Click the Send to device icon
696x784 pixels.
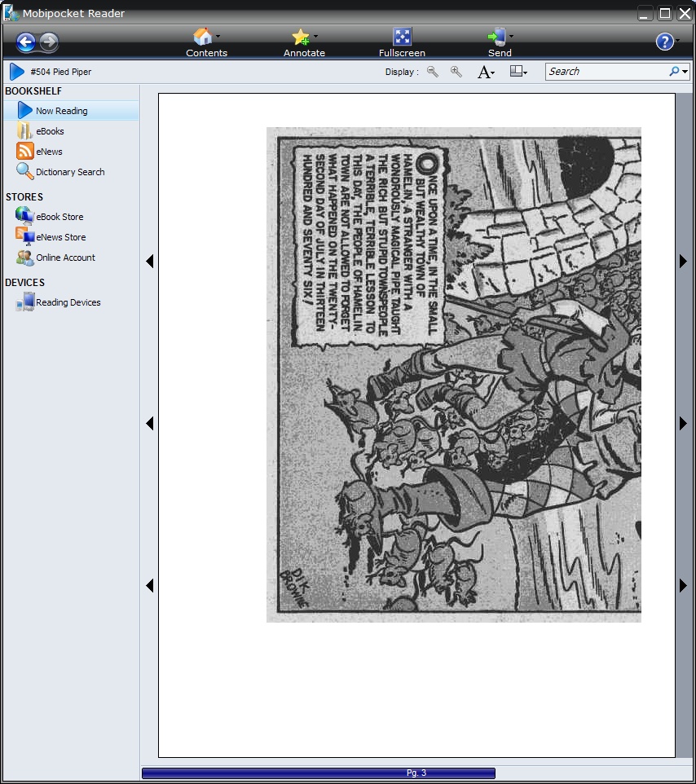pos(496,37)
